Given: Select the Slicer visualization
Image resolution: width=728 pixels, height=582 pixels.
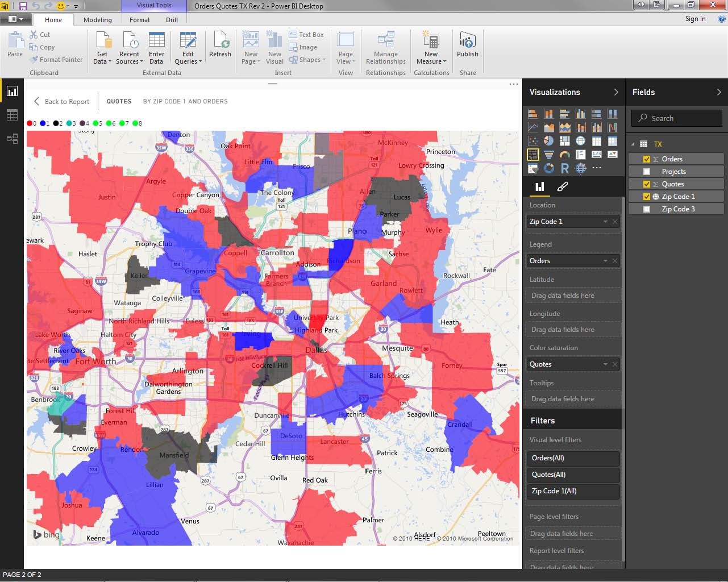Looking at the screenshot, I should pyautogui.click(x=533, y=168).
